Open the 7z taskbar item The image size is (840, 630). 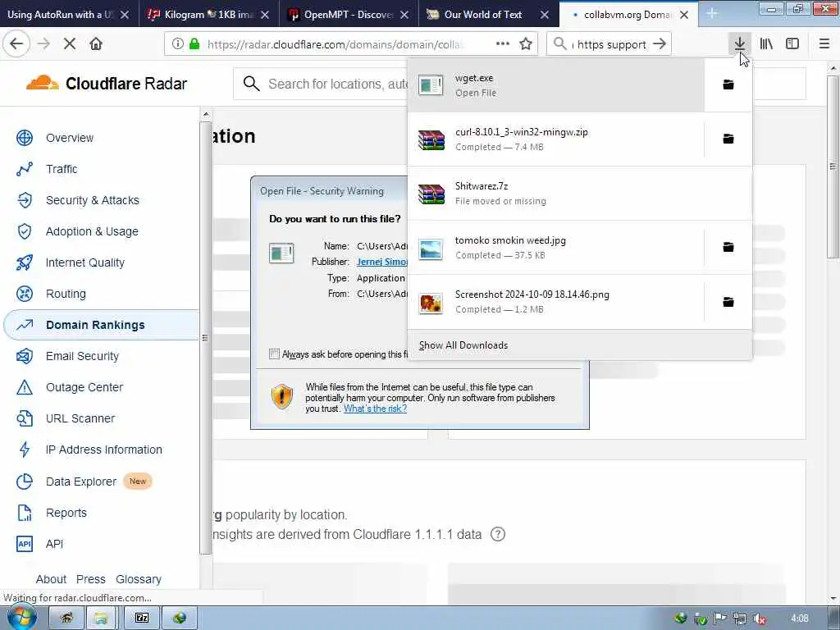[142, 618]
